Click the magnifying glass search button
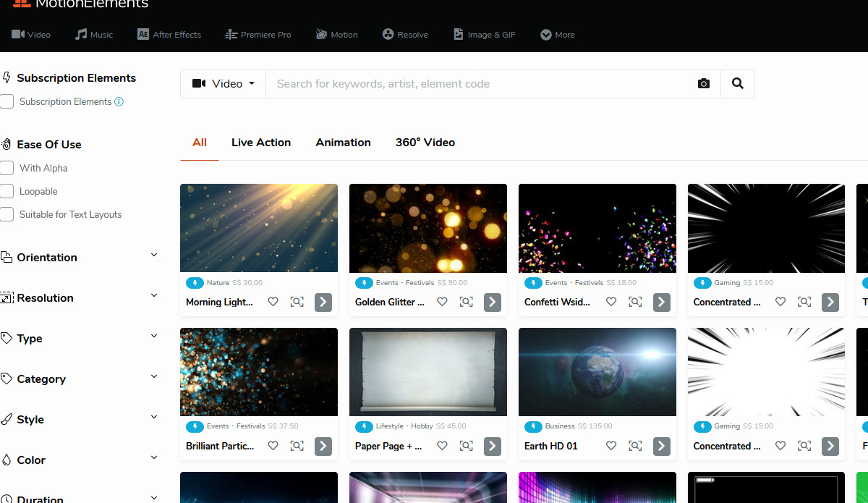 [x=737, y=84]
